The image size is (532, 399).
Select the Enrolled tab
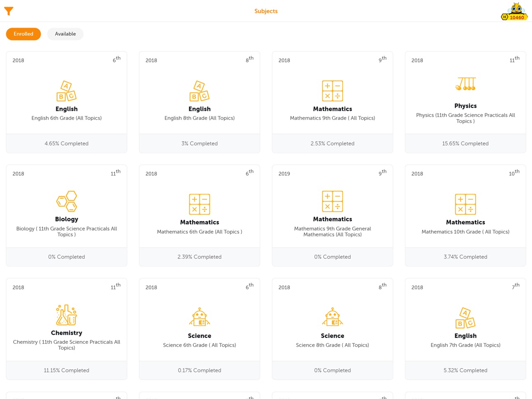[24, 34]
